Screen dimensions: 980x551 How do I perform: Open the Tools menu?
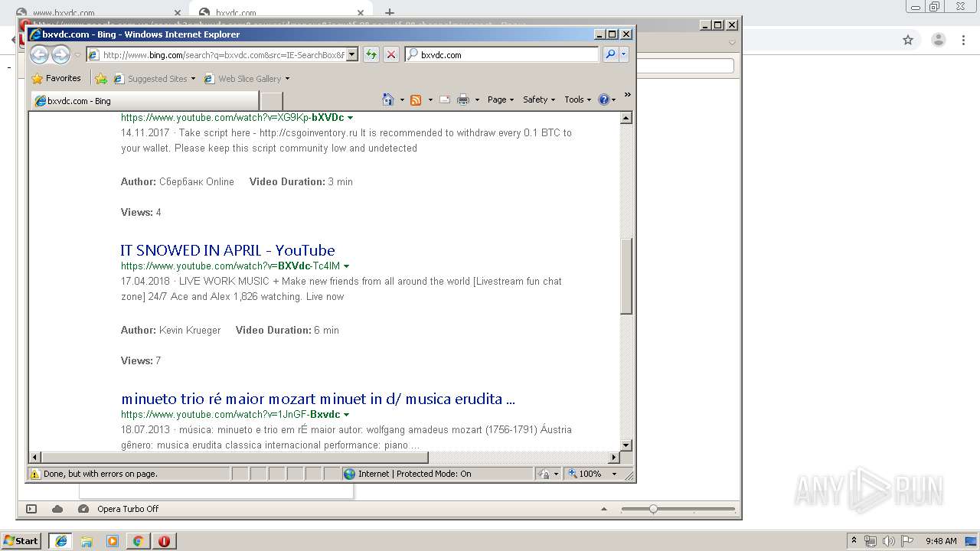pyautogui.click(x=577, y=99)
